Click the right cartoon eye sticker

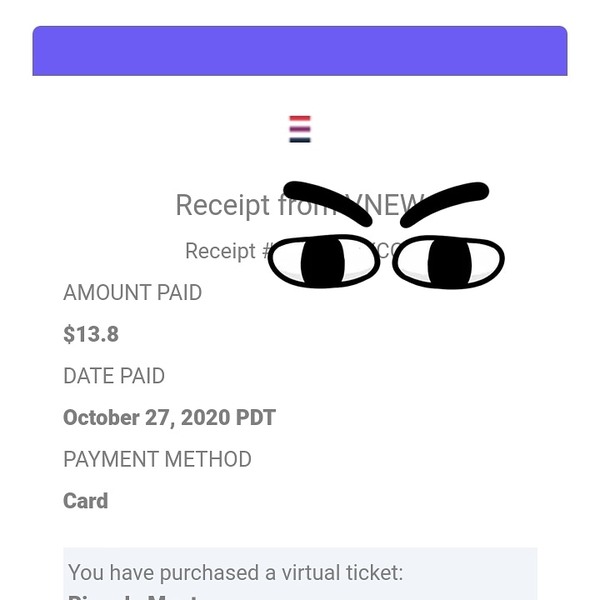448,262
